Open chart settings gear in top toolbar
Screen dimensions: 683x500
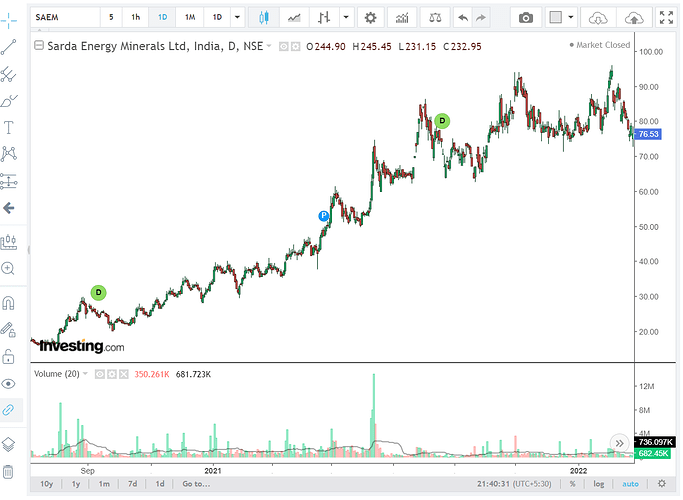tap(370, 17)
